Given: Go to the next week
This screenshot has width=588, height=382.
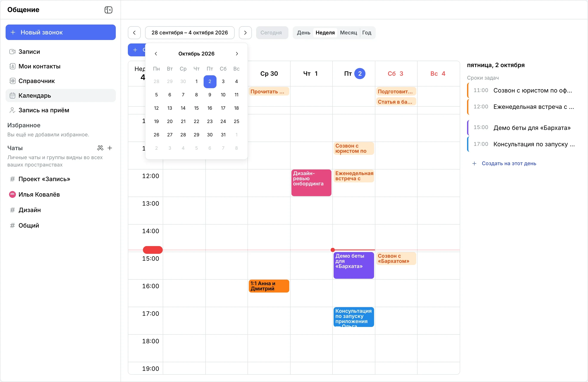Looking at the screenshot, I should [x=245, y=33].
